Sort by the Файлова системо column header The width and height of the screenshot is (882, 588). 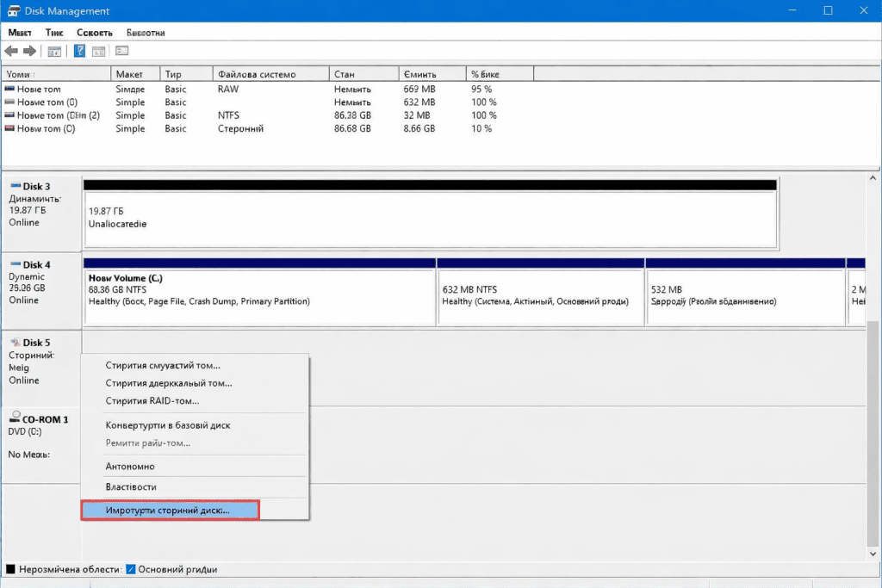coord(257,74)
